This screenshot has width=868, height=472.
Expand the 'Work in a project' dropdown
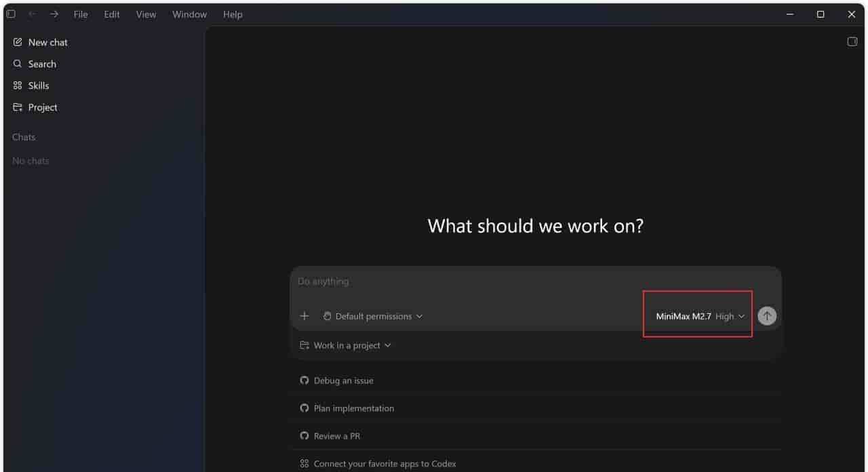[346, 345]
